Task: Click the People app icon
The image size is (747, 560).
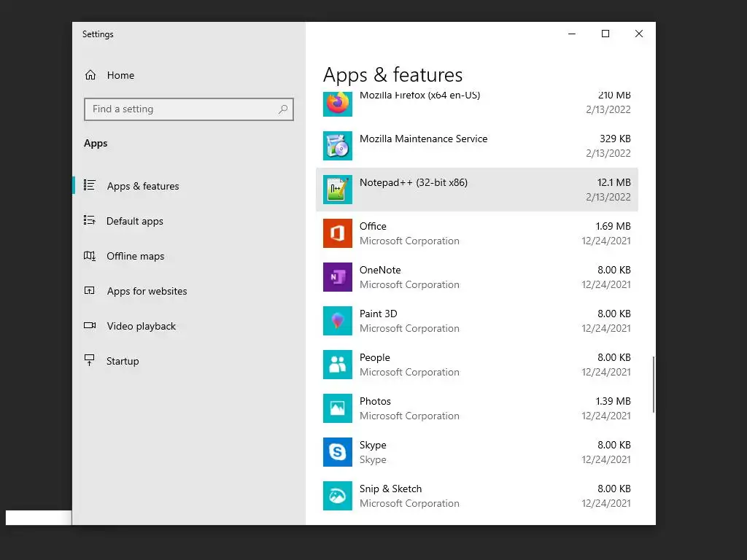Action: (x=338, y=365)
